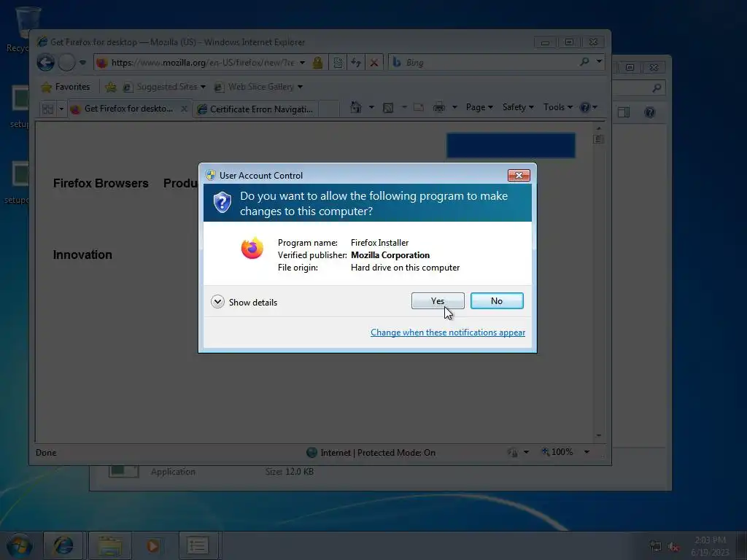
Task: Open zoom level 100% control
Action: 565,452
